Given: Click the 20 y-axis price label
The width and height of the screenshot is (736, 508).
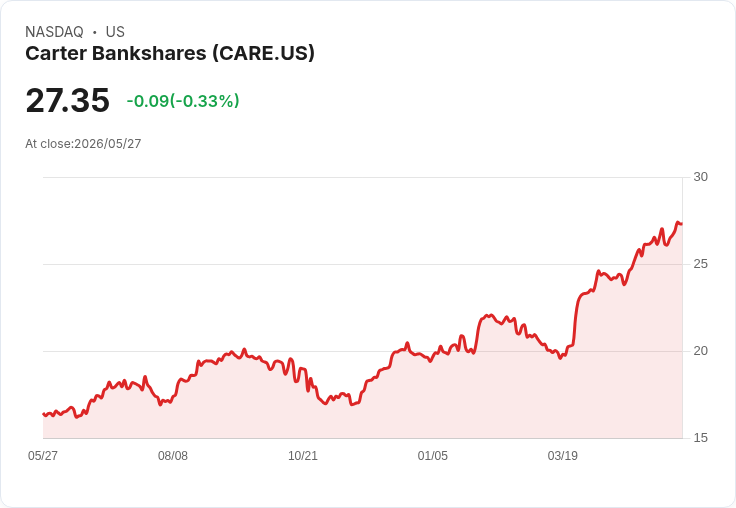Looking at the screenshot, I should (700, 351).
